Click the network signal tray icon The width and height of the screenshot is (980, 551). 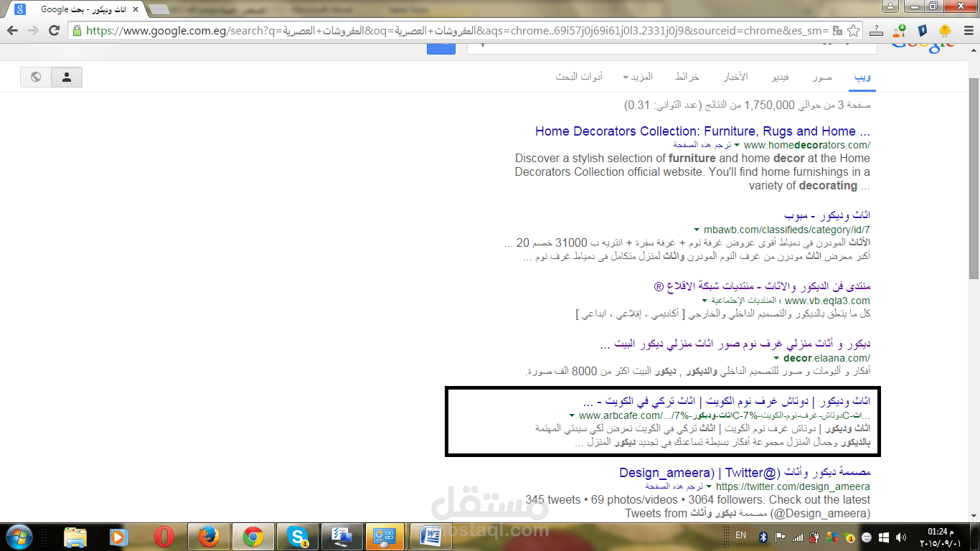[797, 537]
